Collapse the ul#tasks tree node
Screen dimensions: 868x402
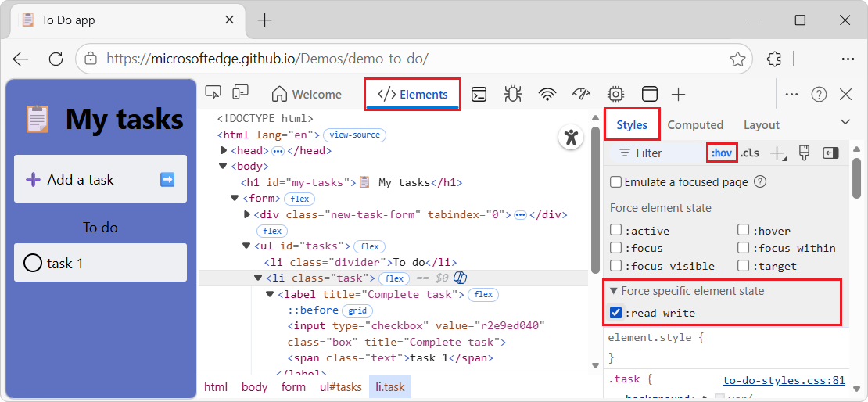[246, 246]
